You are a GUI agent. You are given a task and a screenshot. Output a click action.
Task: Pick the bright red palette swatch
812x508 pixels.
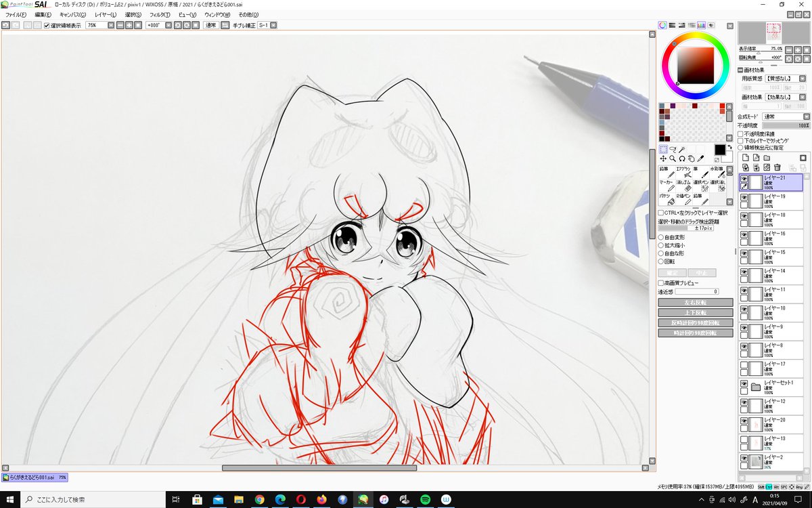click(x=722, y=106)
